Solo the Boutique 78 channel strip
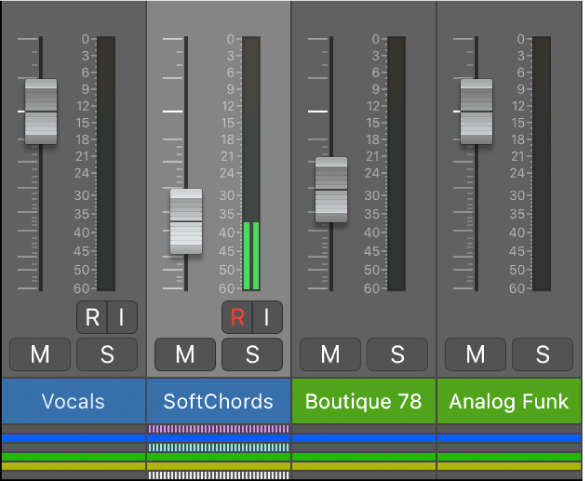 [397, 354]
